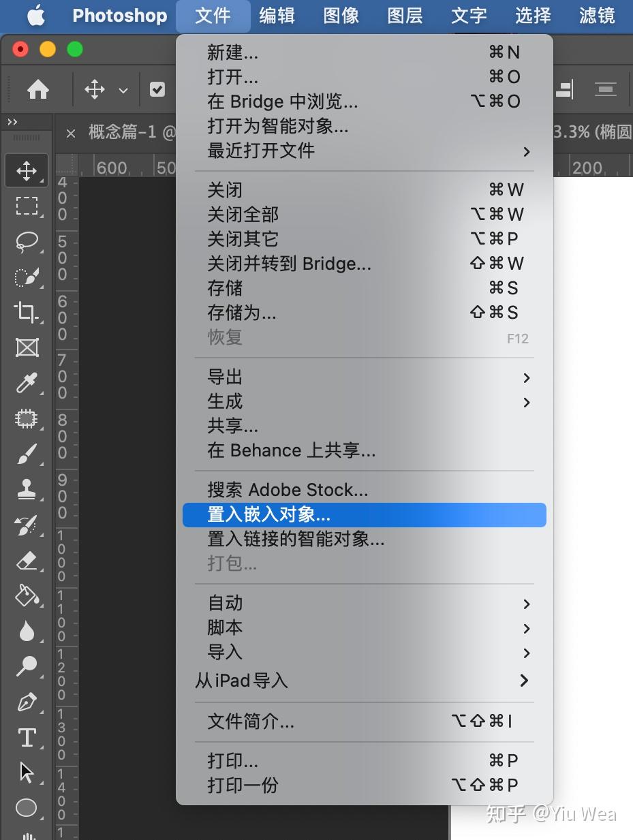The height and width of the screenshot is (840, 633).
Task: Select the Quick Selection tool
Action: [x=27, y=277]
